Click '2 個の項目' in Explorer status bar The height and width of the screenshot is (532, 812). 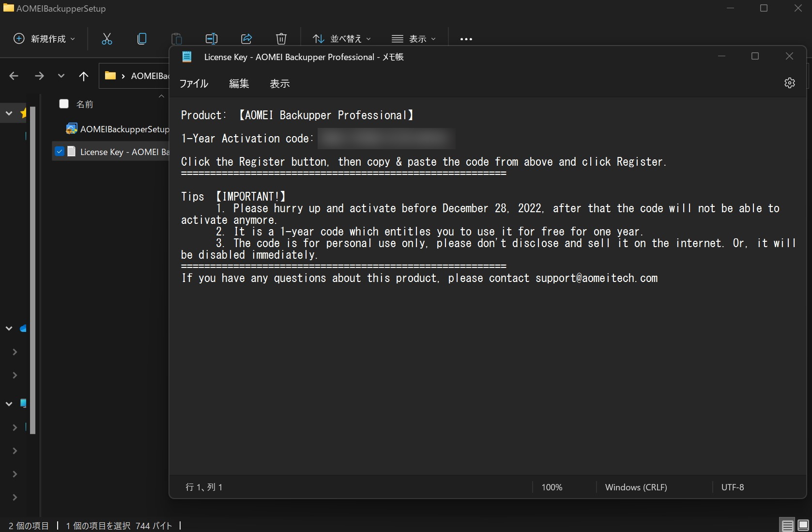(29, 526)
